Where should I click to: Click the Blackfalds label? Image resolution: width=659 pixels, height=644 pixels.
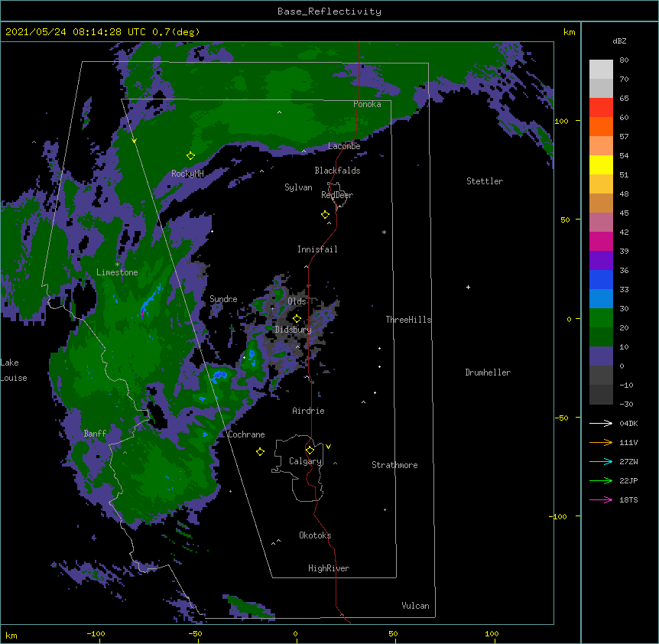pos(337,171)
